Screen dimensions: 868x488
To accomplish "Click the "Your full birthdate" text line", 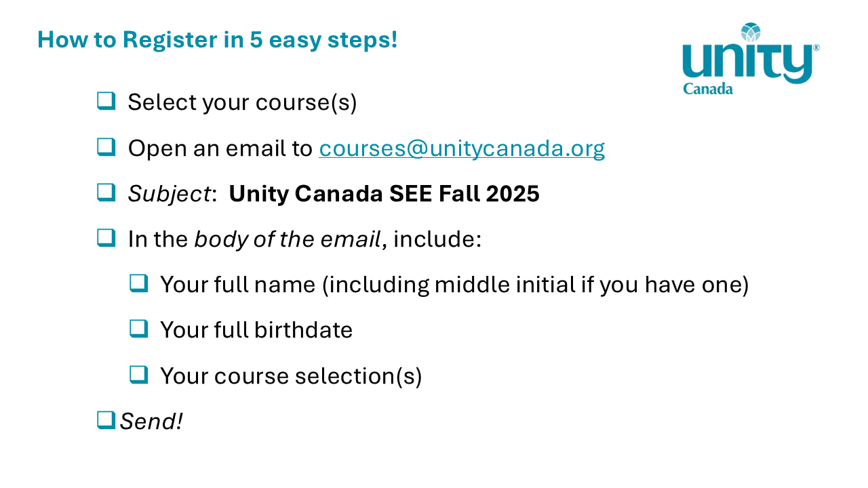I will tap(256, 330).
